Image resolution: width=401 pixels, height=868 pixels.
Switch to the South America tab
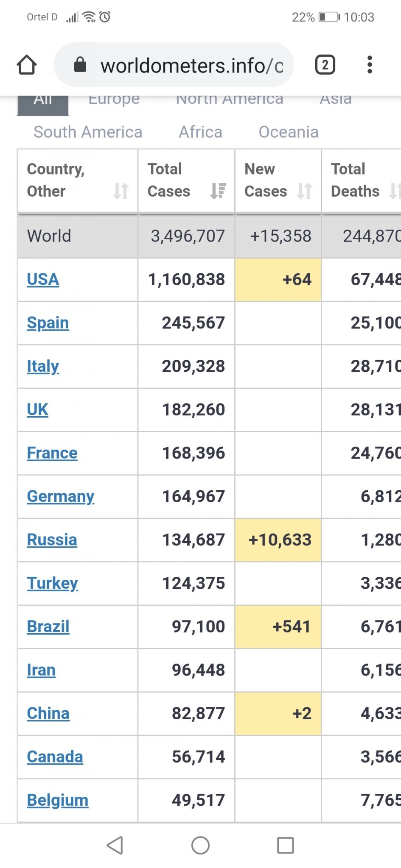pyautogui.click(x=88, y=132)
